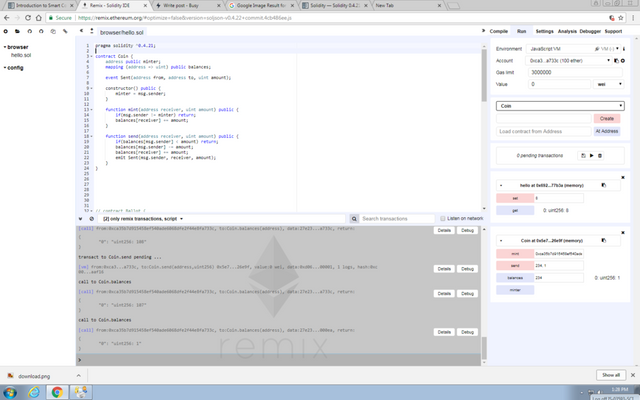The height and width of the screenshot is (400, 640).
Task: Click Debug for the Coin.send transaction
Action: pyautogui.click(x=467, y=269)
